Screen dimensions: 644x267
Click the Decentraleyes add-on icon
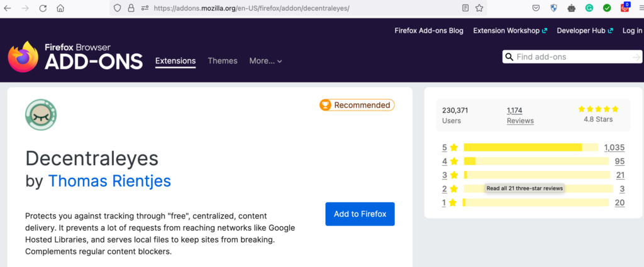click(x=41, y=115)
